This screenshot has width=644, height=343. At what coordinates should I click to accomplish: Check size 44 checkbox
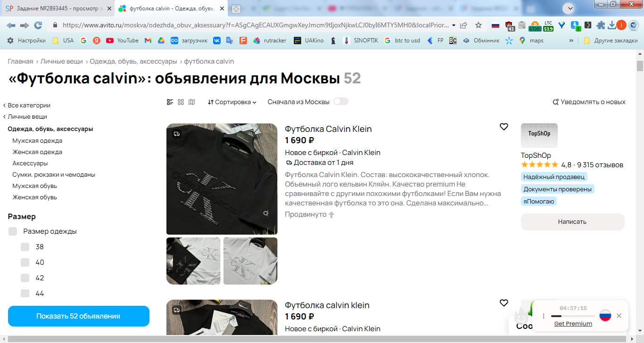pos(25,294)
